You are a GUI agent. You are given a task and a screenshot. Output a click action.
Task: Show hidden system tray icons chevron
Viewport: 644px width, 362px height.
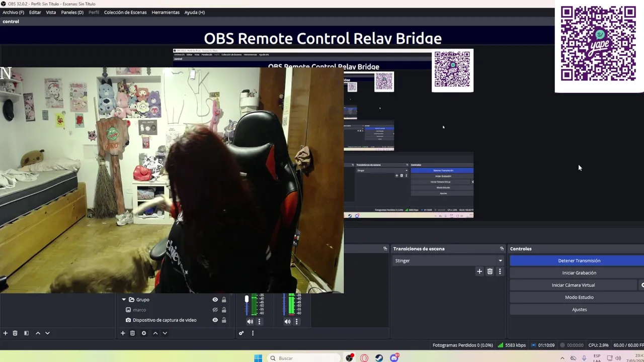[562, 358]
